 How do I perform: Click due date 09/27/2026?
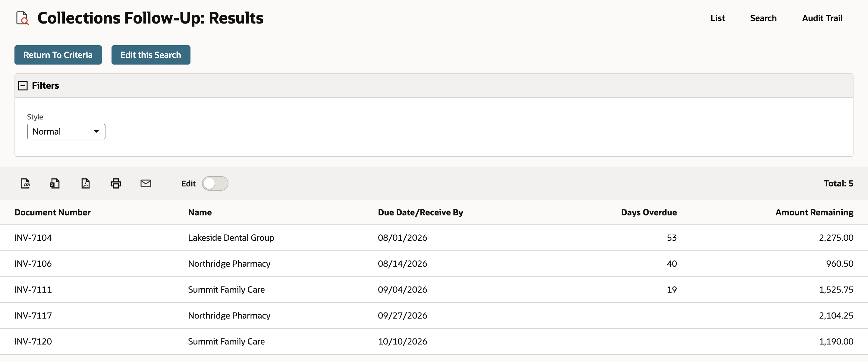pyautogui.click(x=402, y=316)
